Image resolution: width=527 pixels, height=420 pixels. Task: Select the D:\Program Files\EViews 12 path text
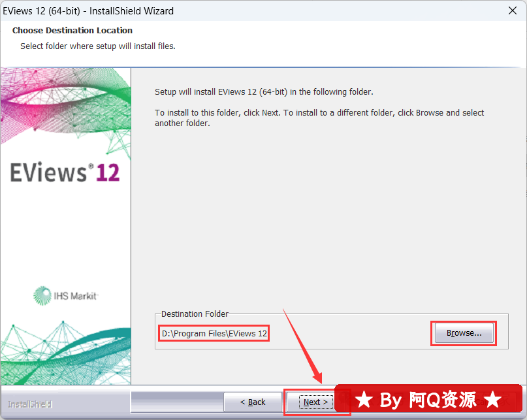point(214,334)
